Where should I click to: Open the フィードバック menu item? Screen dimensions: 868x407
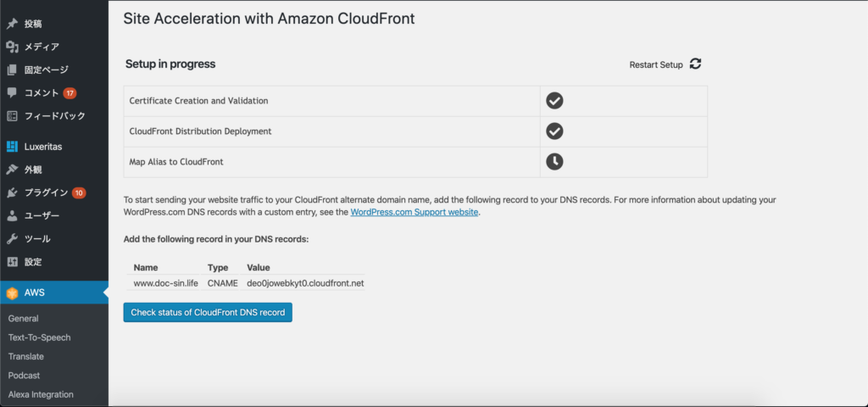pos(54,115)
